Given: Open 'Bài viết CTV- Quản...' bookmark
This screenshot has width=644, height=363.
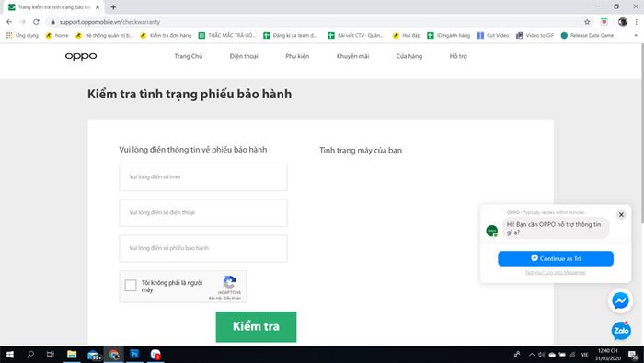Looking at the screenshot, I should (356, 35).
